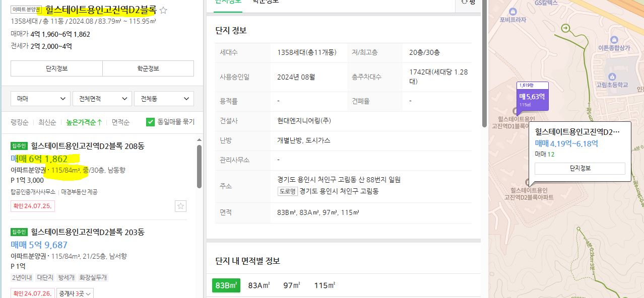Click the 2년이내 tag on 203동 listing
Viewport: 644px width, 298px height.
click(22, 278)
